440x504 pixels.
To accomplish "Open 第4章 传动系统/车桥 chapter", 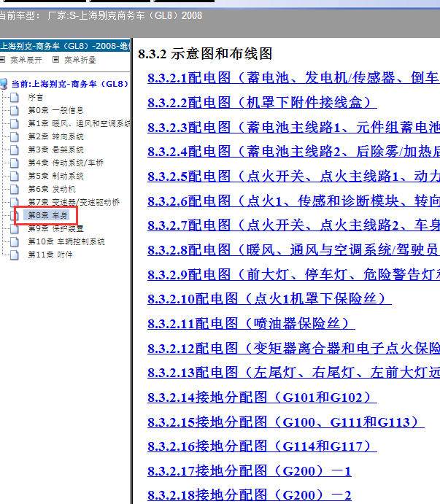I will click(x=66, y=163).
